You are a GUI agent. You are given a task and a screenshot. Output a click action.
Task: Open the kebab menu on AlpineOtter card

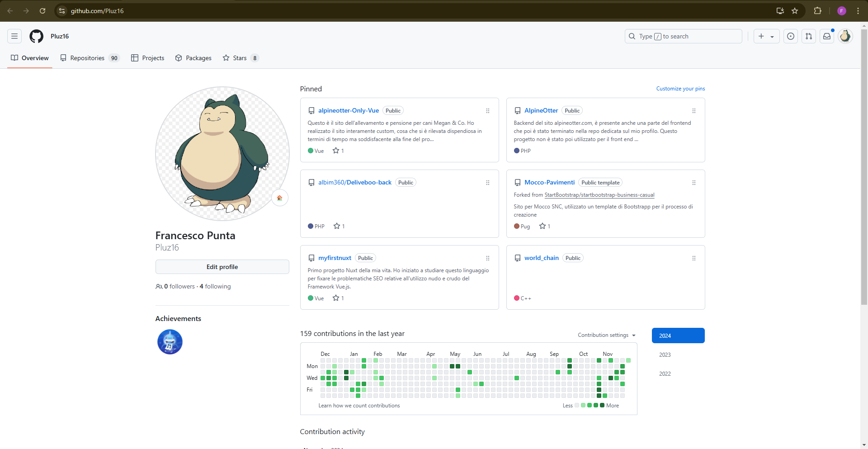[x=693, y=110]
